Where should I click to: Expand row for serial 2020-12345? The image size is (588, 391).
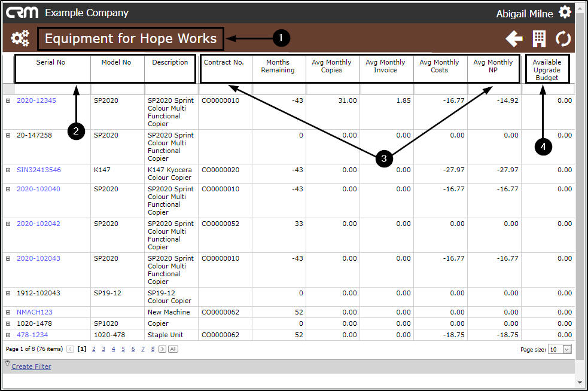point(8,100)
